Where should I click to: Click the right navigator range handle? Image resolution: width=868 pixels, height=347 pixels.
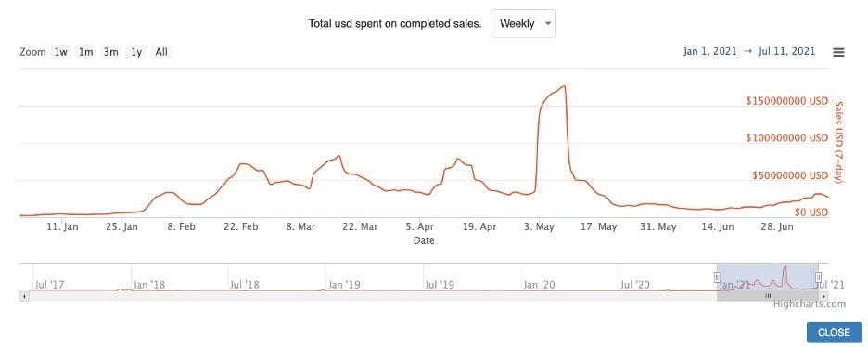tap(818, 277)
